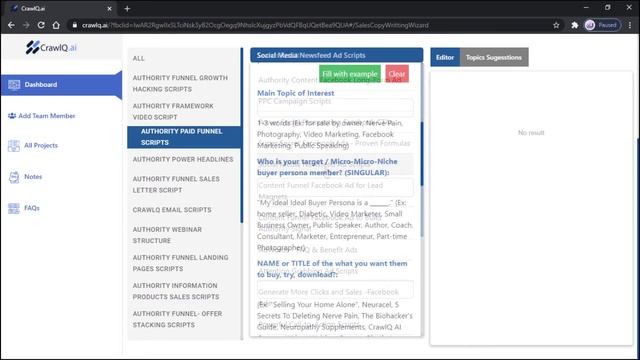
Task: Click the browser back arrow
Action: pos(11,25)
